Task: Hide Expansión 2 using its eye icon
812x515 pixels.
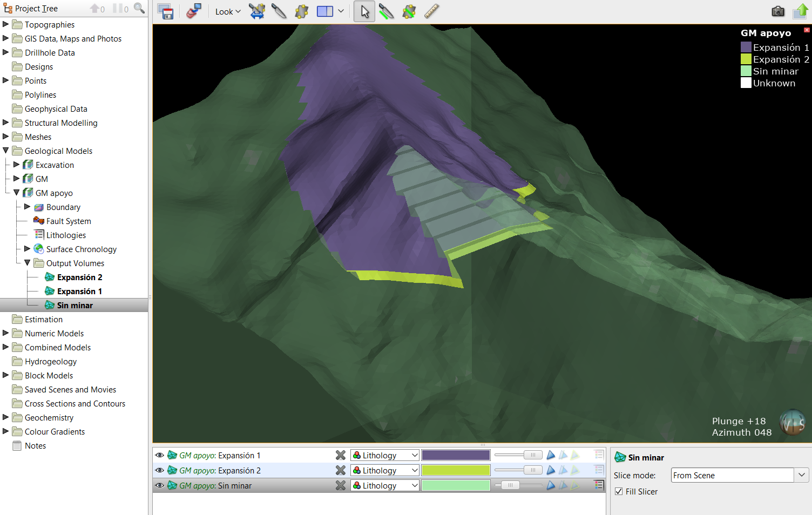Action: [x=160, y=470]
